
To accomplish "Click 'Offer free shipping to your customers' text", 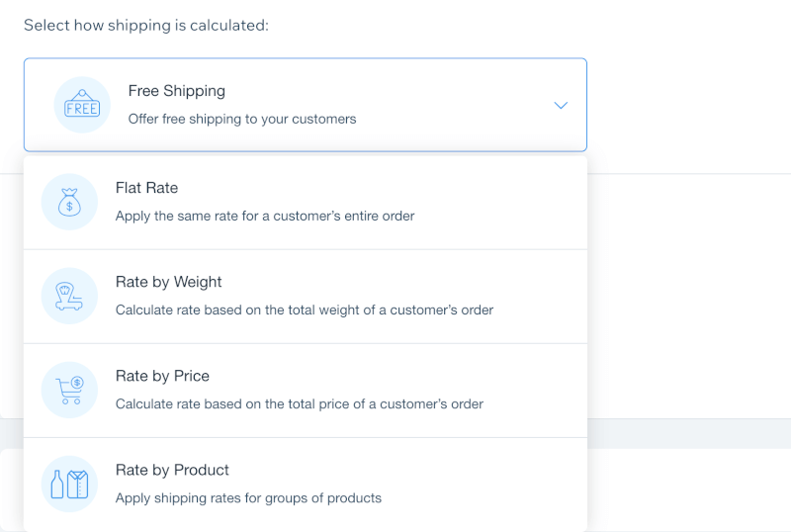I will [242, 119].
